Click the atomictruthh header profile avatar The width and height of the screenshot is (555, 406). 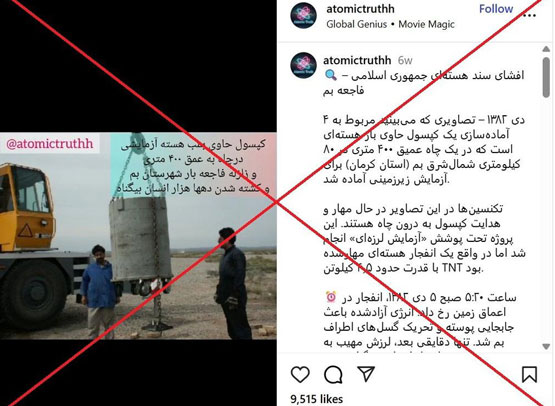[x=303, y=15]
